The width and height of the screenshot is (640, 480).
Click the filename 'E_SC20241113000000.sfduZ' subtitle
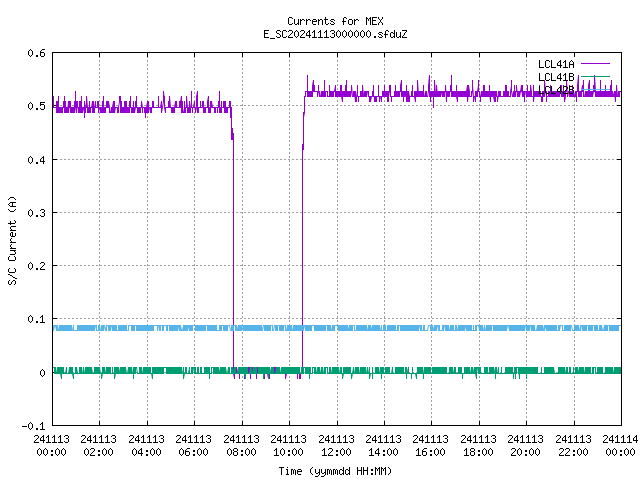(x=335, y=34)
